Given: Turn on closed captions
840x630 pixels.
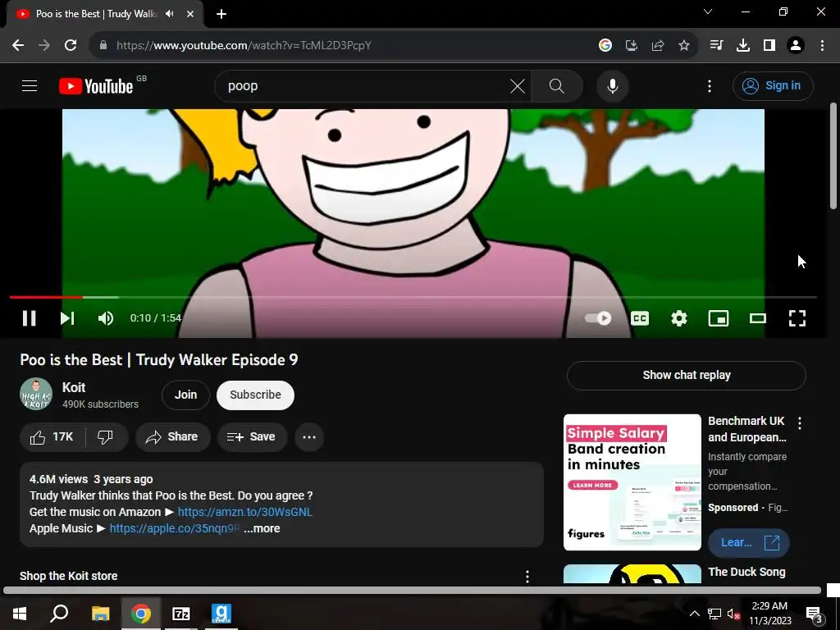Looking at the screenshot, I should coord(640,318).
